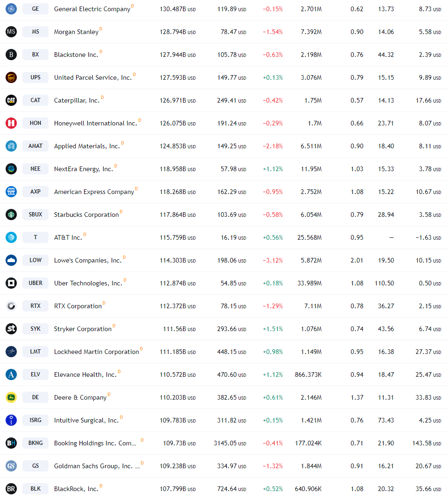448x499 pixels.
Task: Click Stryker change value +1.51%
Action: click(273, 329)
